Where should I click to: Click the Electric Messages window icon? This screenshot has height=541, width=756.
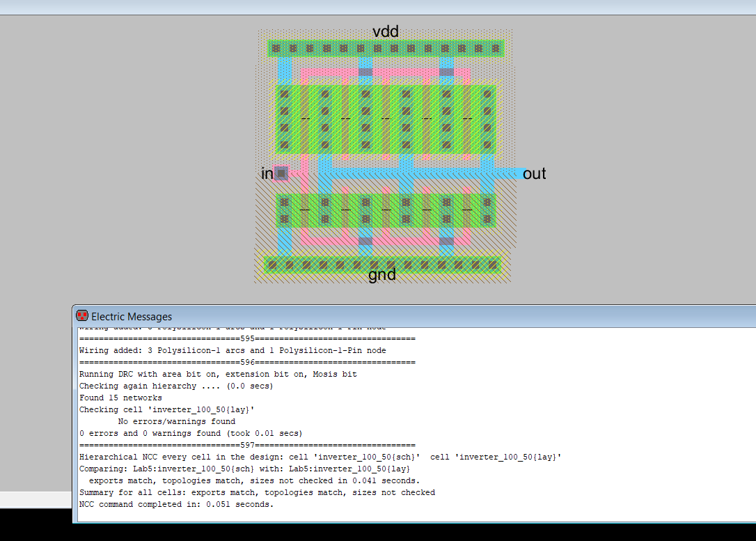82,316
